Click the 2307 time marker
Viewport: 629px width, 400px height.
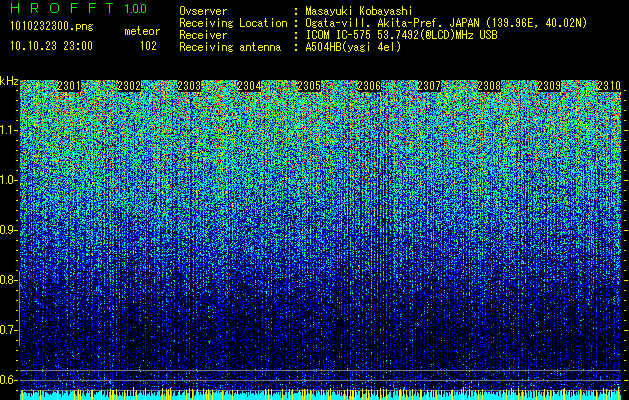[x=429, y=86]
